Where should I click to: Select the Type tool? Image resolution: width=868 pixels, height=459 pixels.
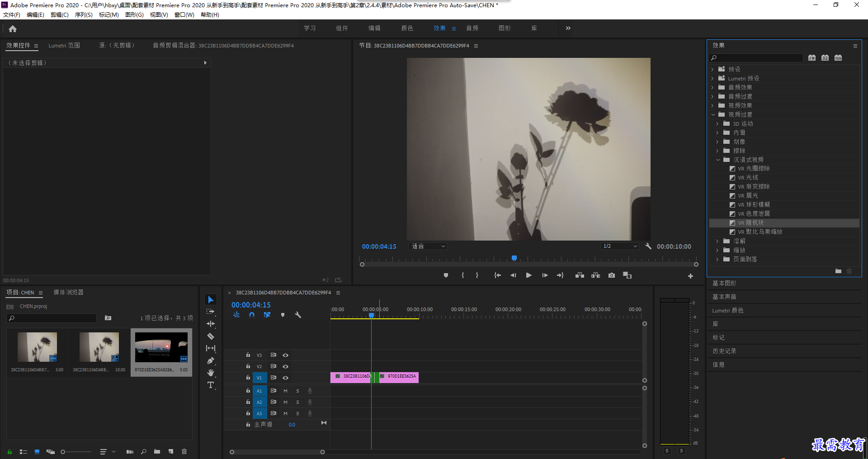pyautogui.click(x=211, y=385)
